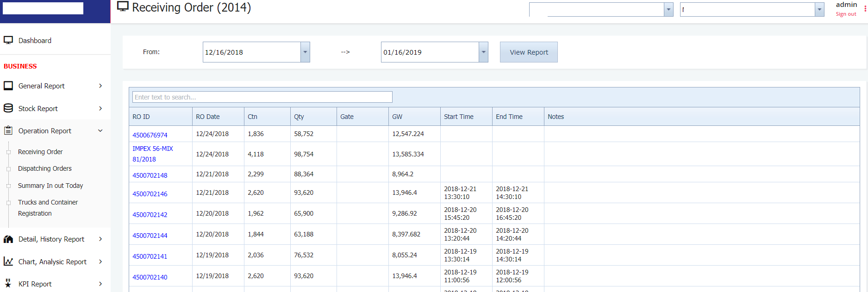Open Summary In out Today report
Screen dimensions: 868x292
point(50,186)
